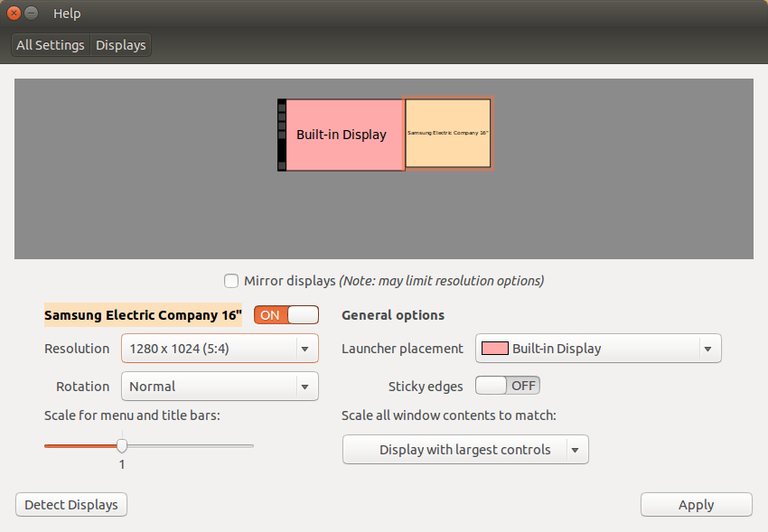Click Detect Displays

(70, 504)
